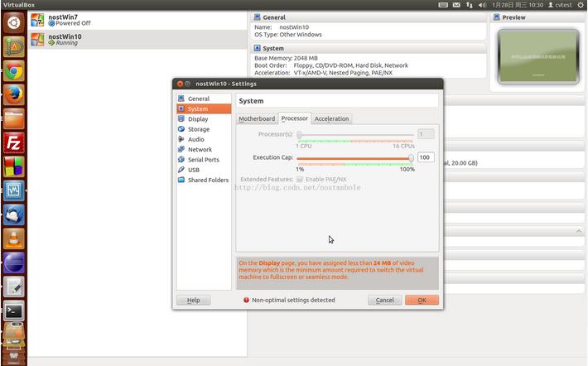Open the keyboard indicator in top panel
Screen dimensions: 588x366
[x=443, y=5]
